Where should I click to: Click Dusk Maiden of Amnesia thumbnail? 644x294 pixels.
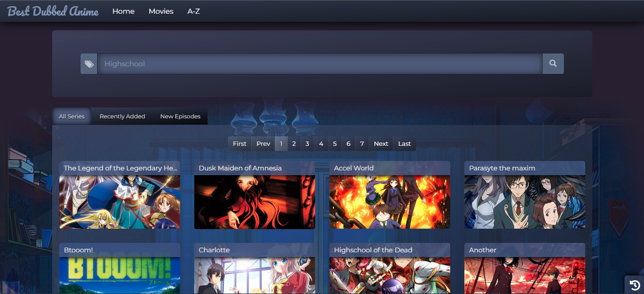pos(254,202)
